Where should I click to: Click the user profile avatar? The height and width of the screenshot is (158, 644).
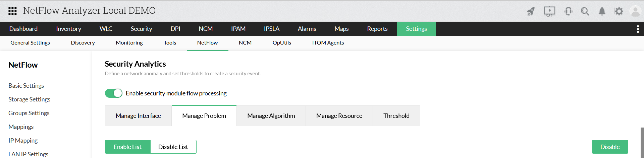[x=635, y=11]
